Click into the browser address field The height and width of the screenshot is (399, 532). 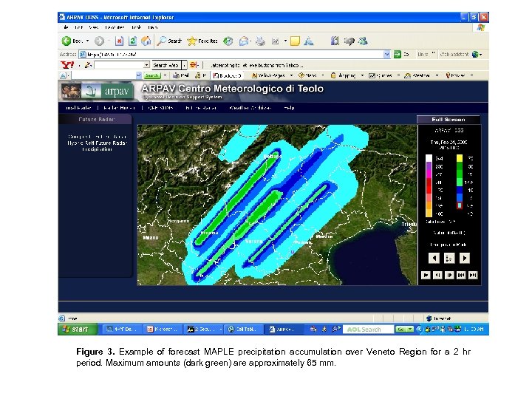(235, 54)
